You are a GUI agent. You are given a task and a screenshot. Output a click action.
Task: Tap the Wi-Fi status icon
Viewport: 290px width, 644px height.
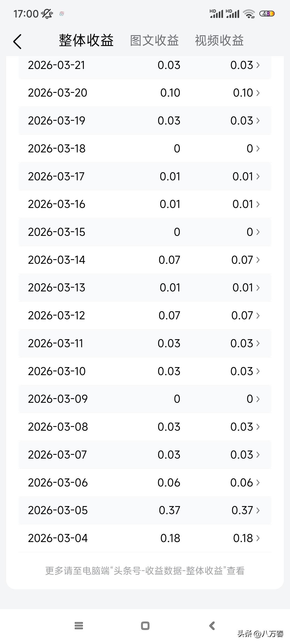tap(249, 14)
